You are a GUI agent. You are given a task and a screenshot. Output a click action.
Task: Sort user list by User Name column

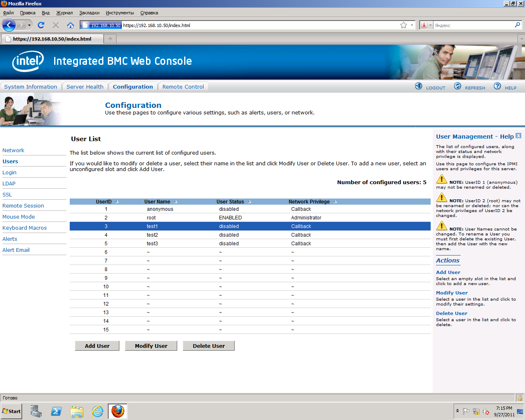157,202
